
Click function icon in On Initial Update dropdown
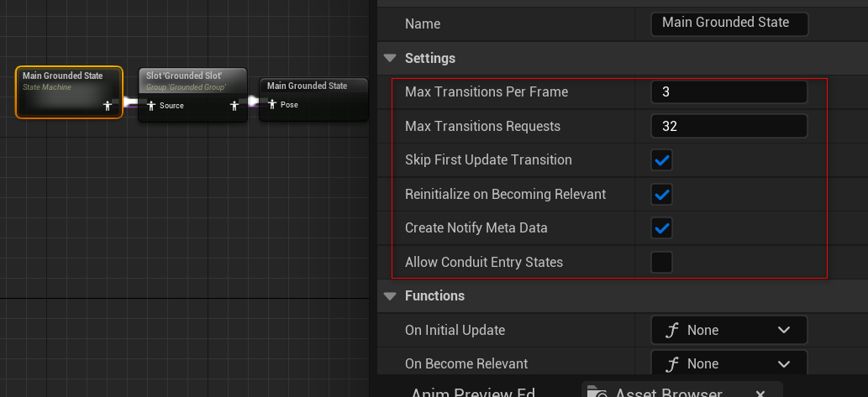pos(671,330)
